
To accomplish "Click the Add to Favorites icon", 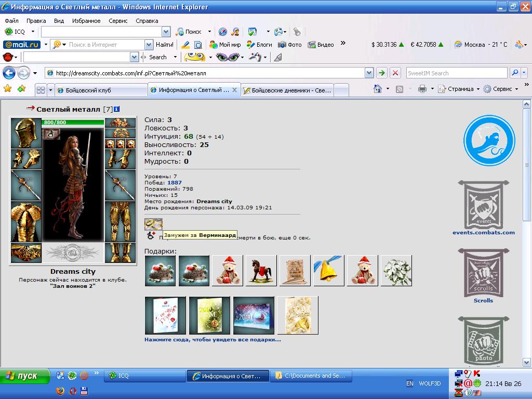I will pos(21,89).
